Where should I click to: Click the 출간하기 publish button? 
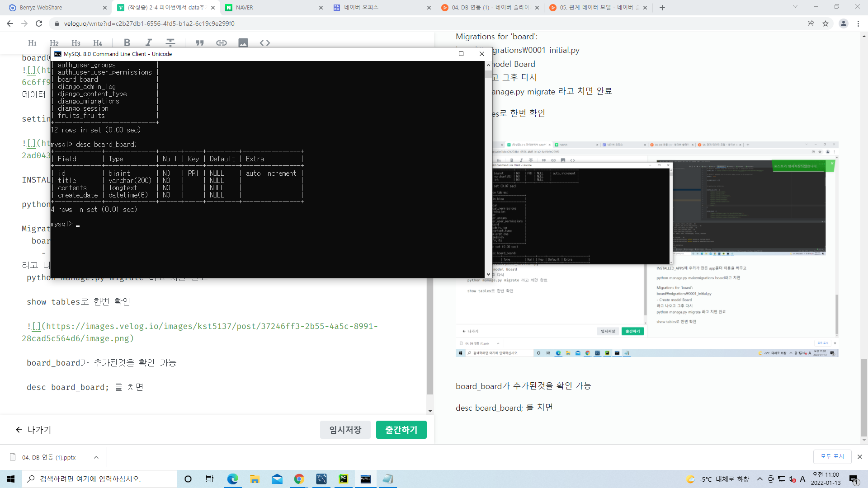[401, 430]
